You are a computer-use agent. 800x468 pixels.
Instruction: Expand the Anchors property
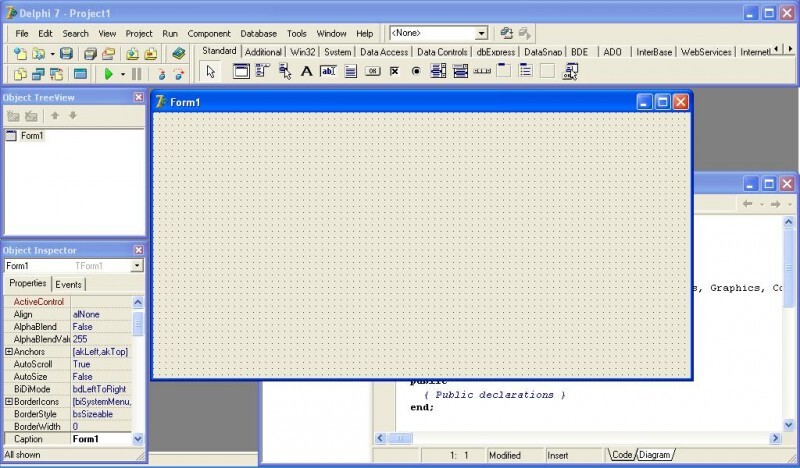[x=9, y=352]
